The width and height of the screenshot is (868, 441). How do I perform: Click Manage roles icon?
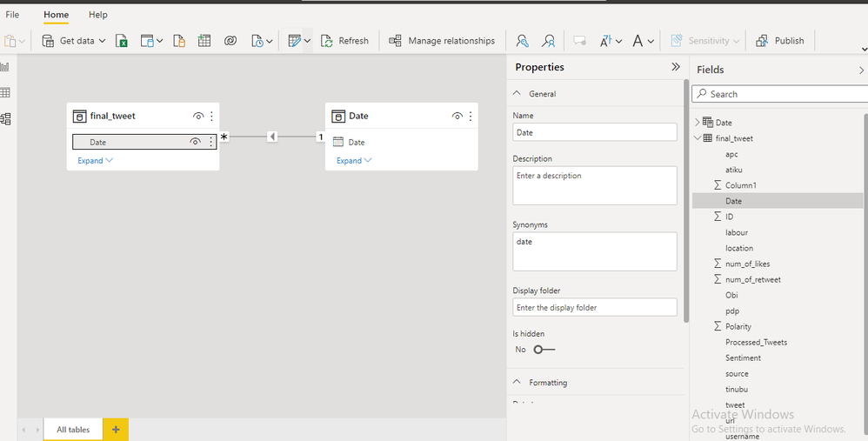522,41
